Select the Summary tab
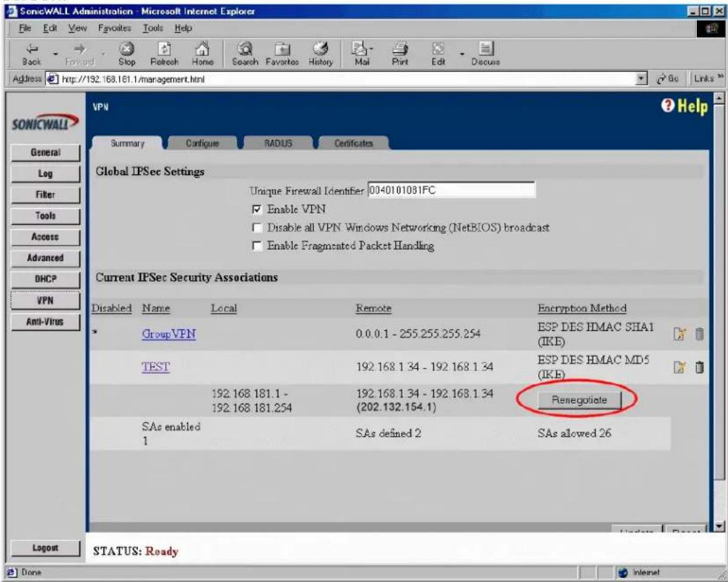Screen dimensions: 728x582 [x=127, y=143]
